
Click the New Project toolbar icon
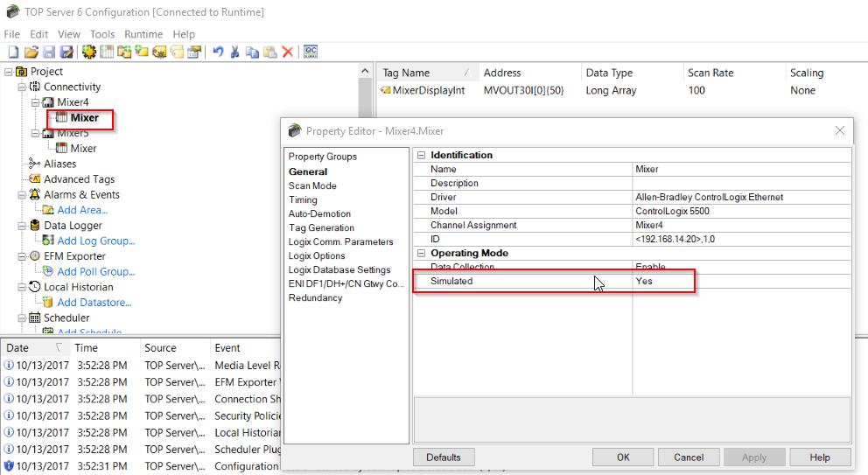coord(13,52)
